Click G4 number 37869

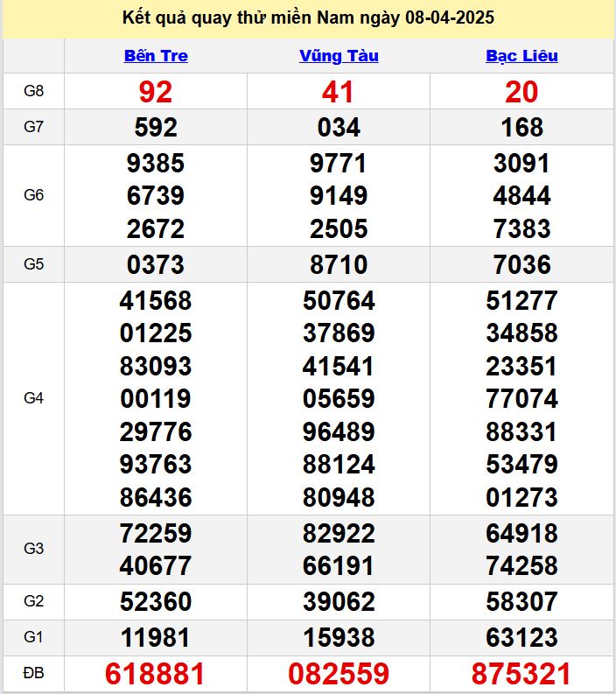[339, 333]
